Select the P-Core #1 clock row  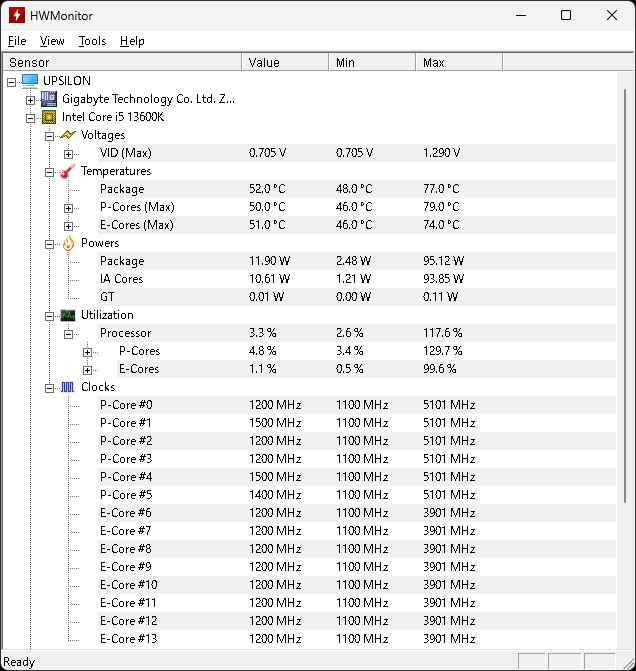coord(357,423)
